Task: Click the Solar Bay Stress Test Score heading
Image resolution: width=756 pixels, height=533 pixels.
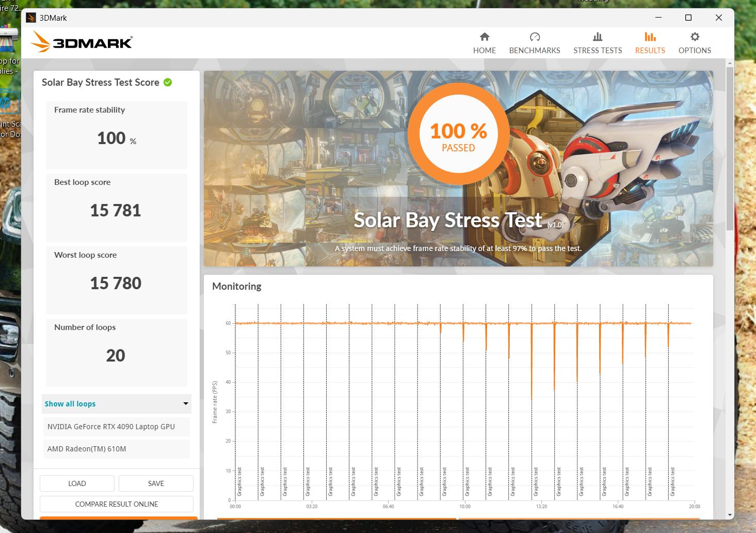Action: point(101,83)
